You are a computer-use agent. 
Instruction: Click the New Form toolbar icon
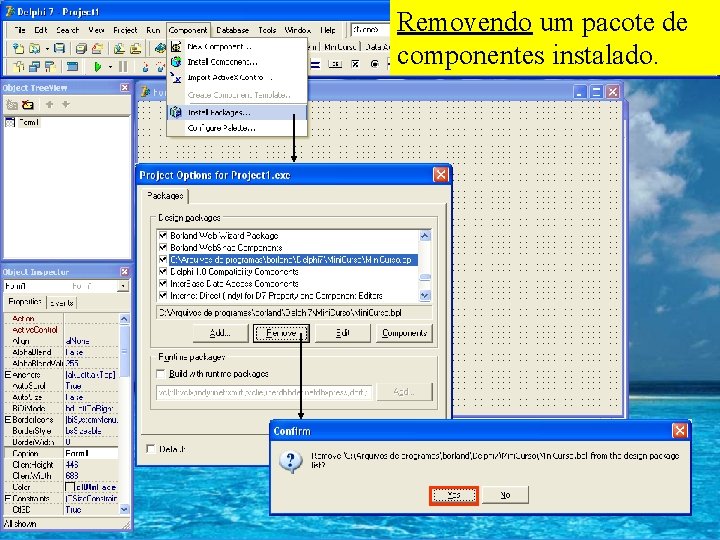[72, 67]
